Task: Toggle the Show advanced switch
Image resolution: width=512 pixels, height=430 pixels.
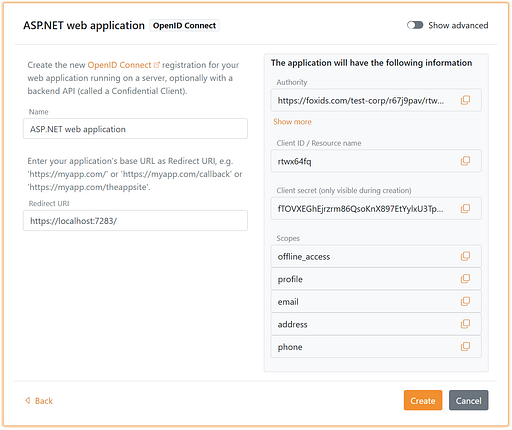Action: [x=415, y=25]
